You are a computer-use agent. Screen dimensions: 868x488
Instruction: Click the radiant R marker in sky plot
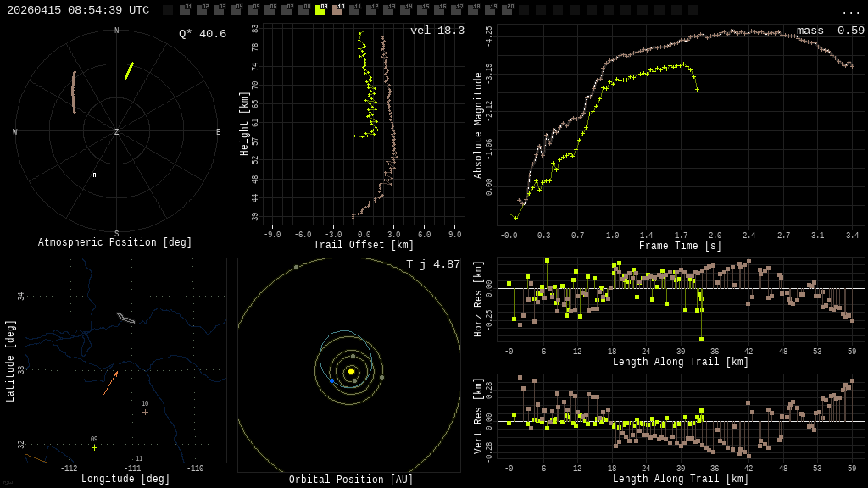94,175
